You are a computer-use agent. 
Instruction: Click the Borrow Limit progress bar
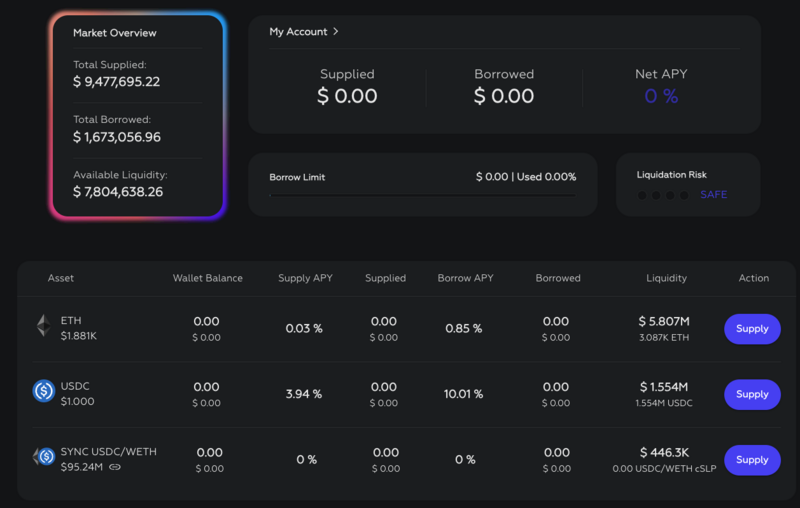tap(422, 195)
